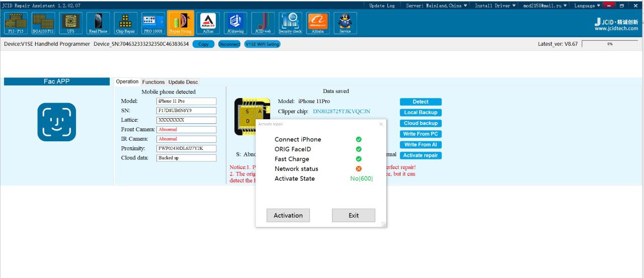Open the P13 / P15 chip tool

click(x=16, y=23)
